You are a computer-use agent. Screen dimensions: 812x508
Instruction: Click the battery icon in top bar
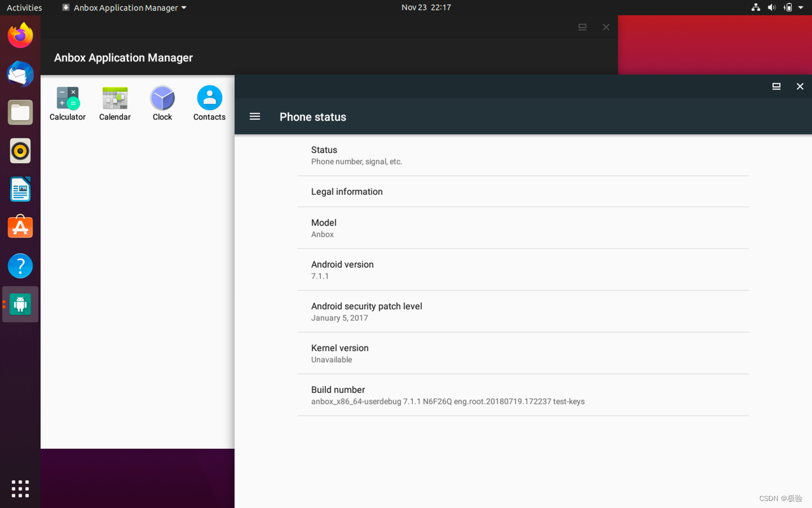(x=788, y=8)
